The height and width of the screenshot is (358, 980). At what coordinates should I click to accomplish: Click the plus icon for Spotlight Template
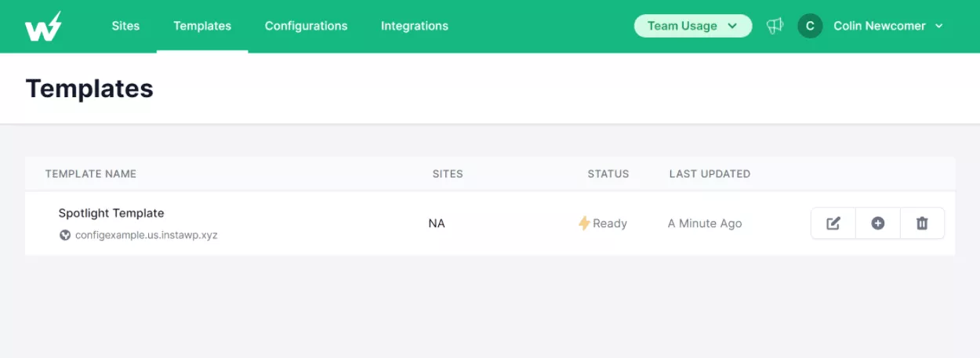point(878,223)
